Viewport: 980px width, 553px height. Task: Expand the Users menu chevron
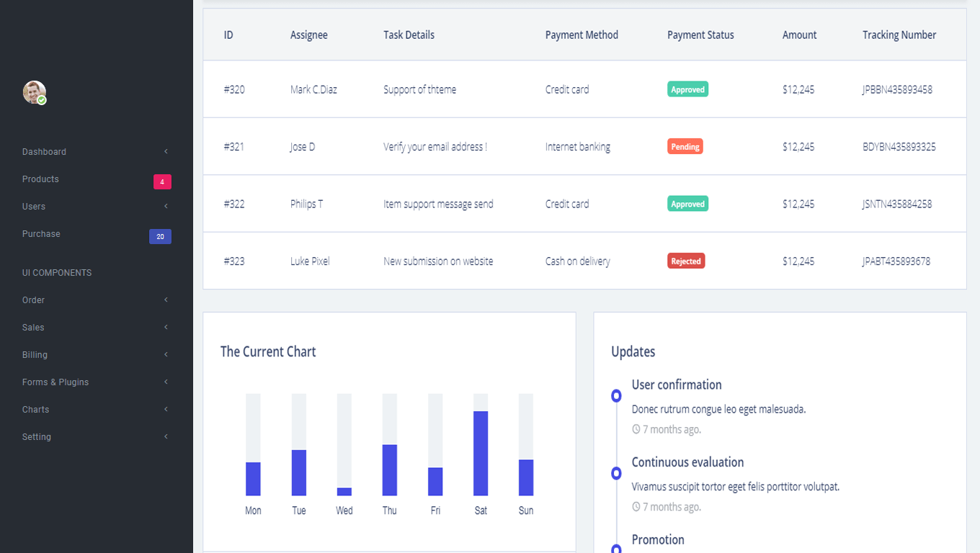pos(166,207)
